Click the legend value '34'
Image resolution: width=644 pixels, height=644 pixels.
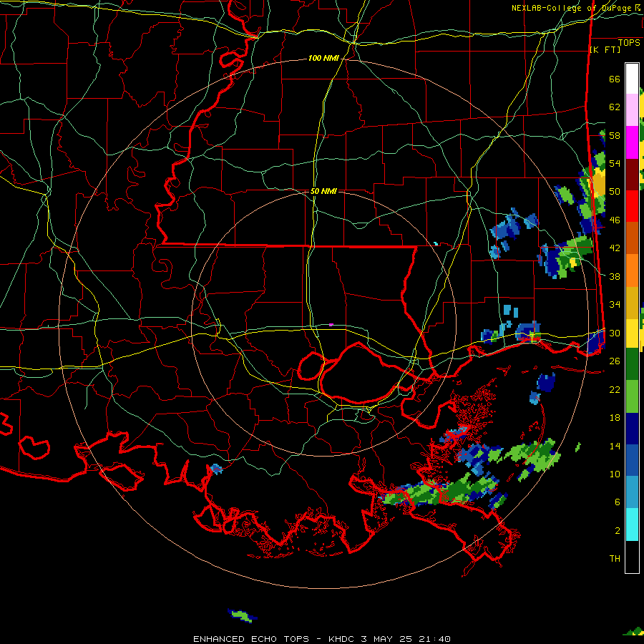[615, 305]
